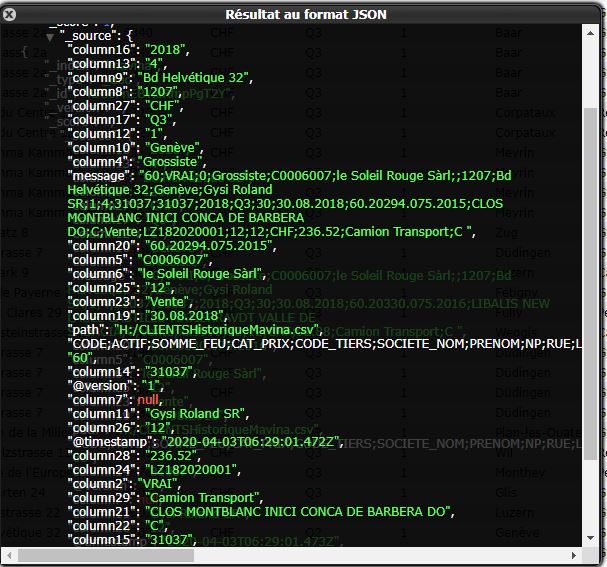Click the horizontal scrollbar left arrow
The image size is (607, 567).
tap(9, 556)
